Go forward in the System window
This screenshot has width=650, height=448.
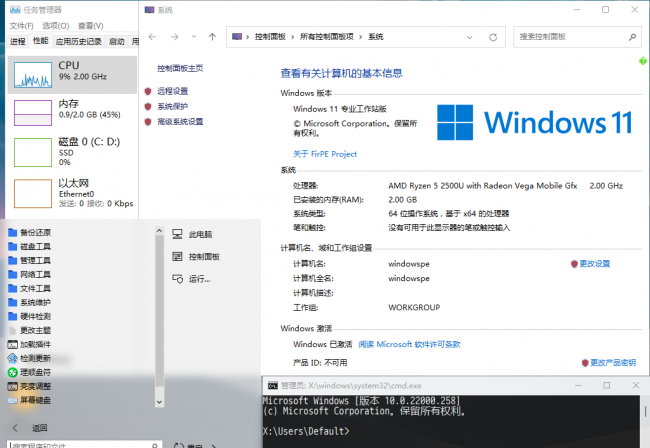coord(175,37)
